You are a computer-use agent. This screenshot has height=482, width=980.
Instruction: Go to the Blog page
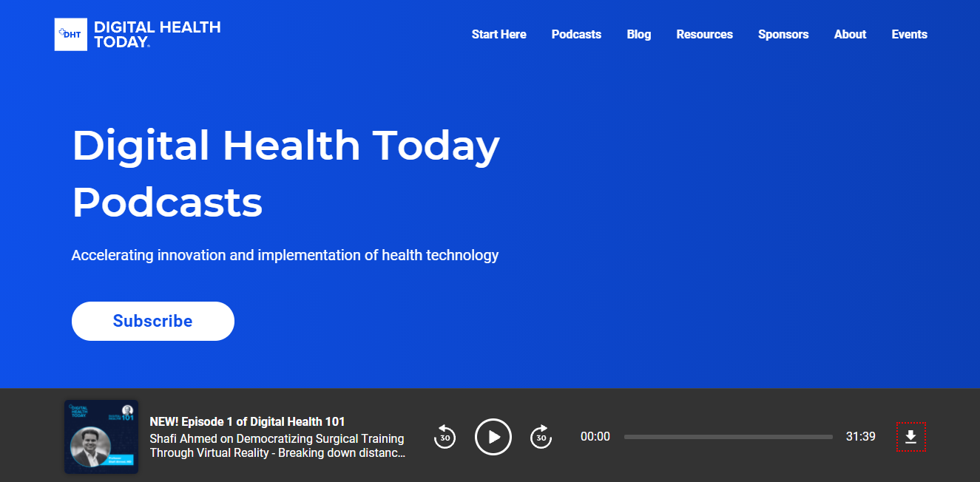click(x=639, y=35)
